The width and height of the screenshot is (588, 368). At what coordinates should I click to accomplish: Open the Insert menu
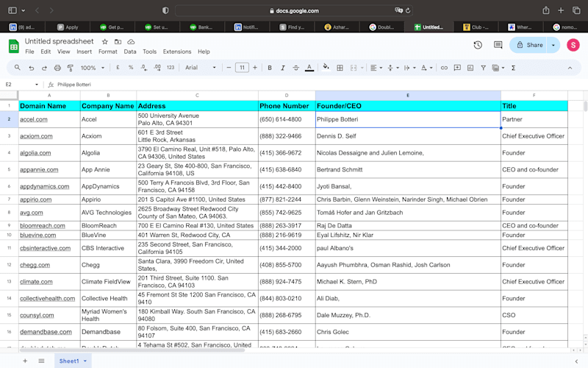[x=84, y=52]
